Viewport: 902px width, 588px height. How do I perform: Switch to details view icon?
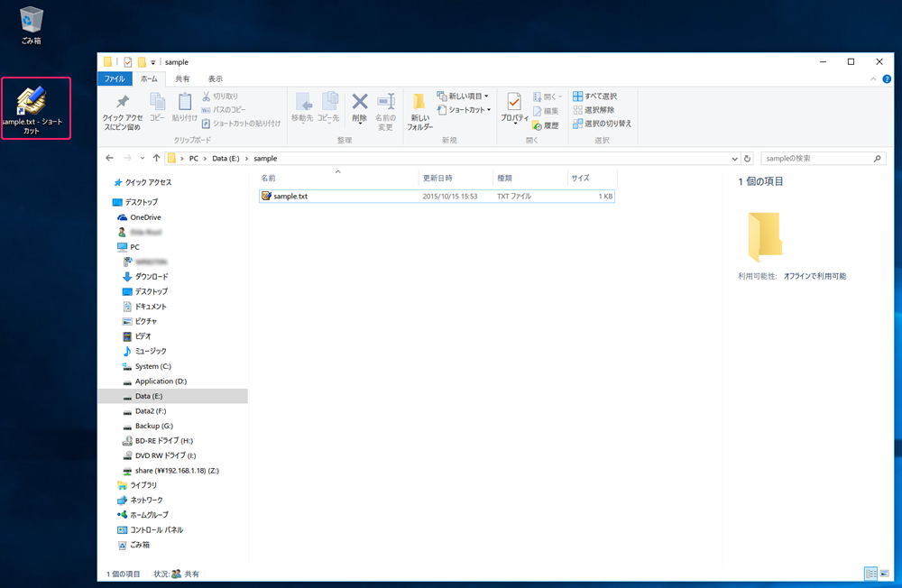(871, 574)
